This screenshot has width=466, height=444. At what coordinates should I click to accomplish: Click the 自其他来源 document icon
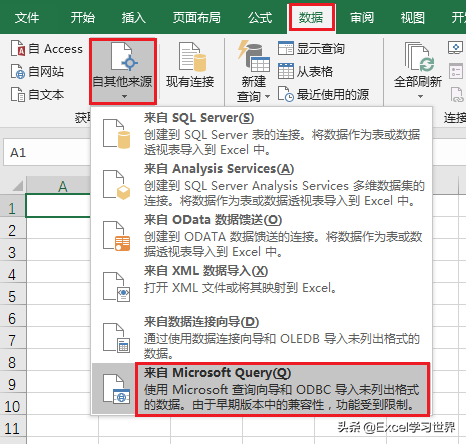(124, 56)
